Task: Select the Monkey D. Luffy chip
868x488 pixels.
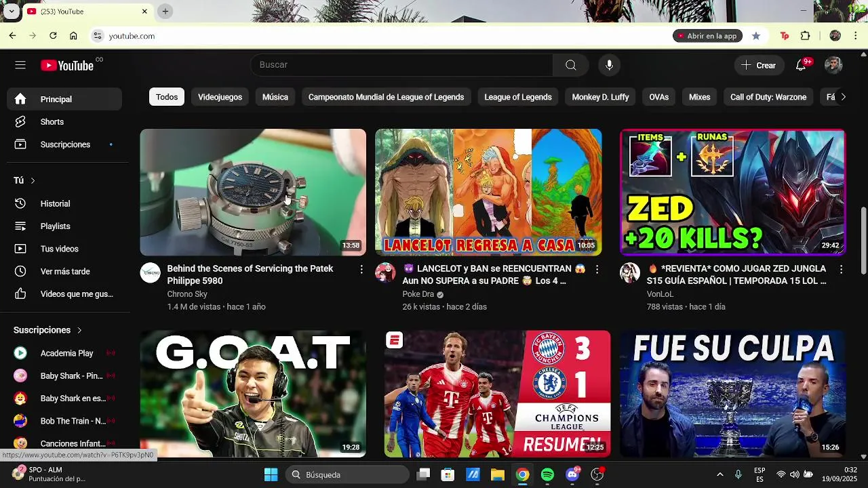Action: [600, 97]
